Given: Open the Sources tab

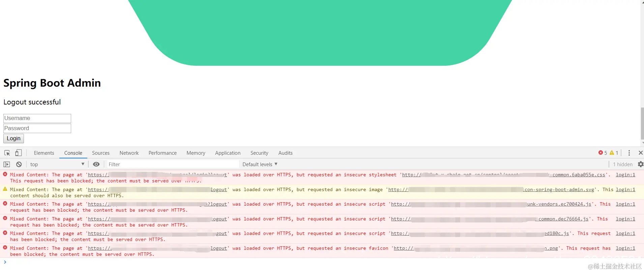Looking at the screenshot, I should (101, 153).
